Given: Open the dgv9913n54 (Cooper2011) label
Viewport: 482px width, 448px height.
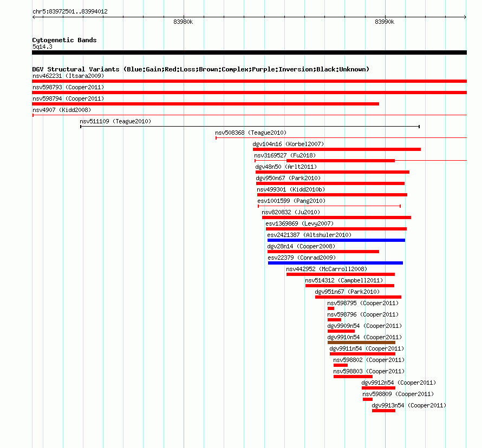Looking at the screenshot, I should point(409,405).
